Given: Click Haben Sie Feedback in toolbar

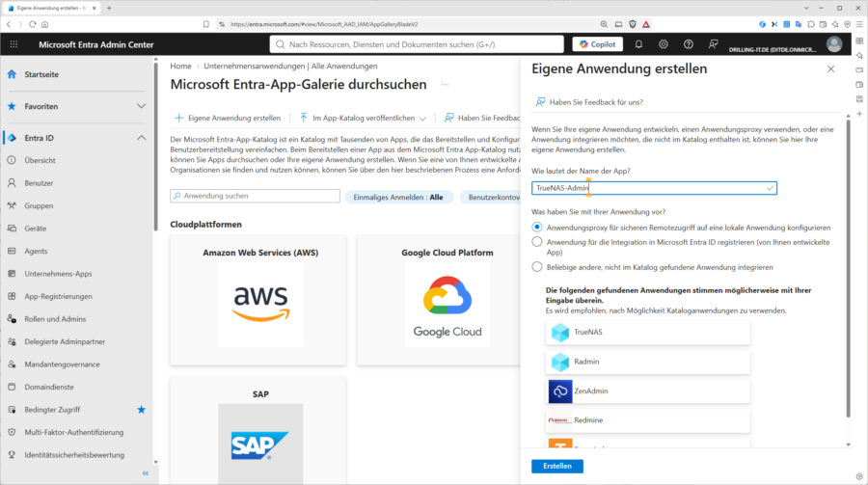Looking at the screenshot, I should click(482, 118).
